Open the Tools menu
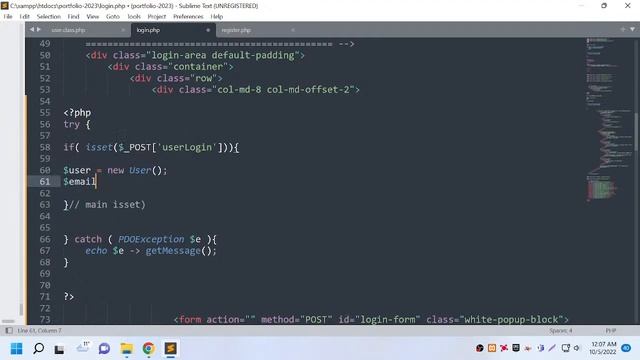 tap(134, 17)
